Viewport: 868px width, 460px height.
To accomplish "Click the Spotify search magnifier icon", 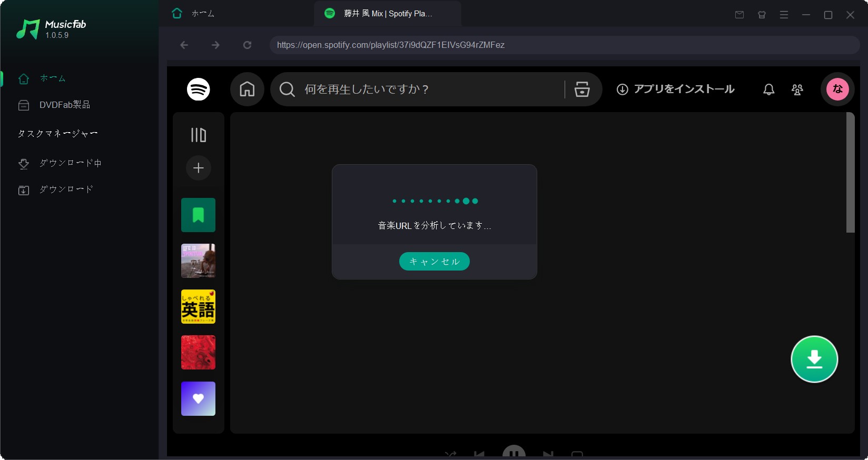I will [x=287, y=89].
